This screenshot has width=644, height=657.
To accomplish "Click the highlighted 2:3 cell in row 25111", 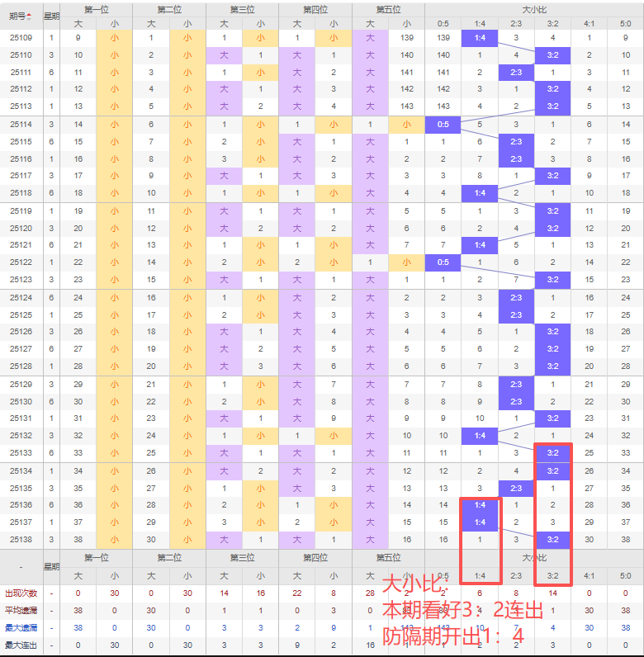I will pos(516,73).
